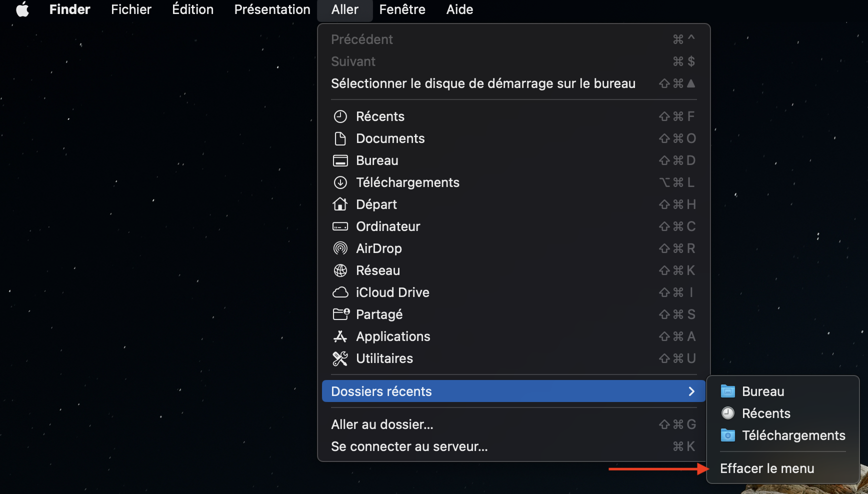868x494 pixels.
Task: Click the Téléchargements download arrow icon
Action: [x=340, y=182]
